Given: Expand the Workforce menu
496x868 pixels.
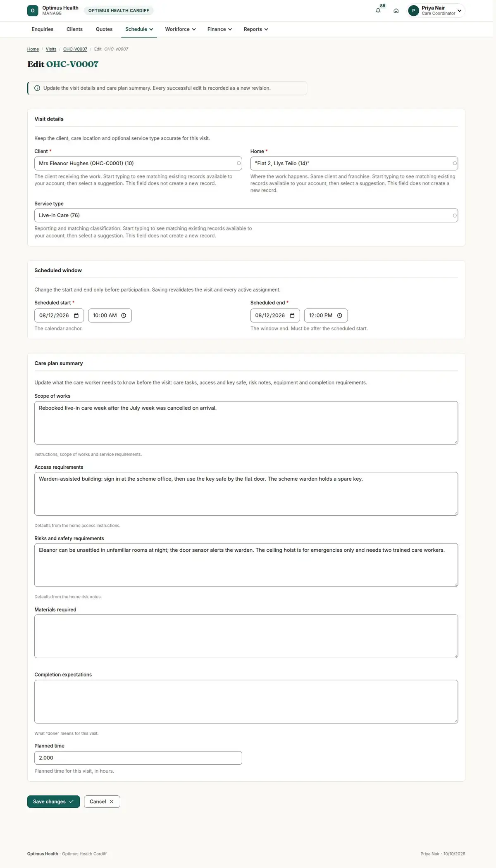Looking at the screenshot, I should pos(180,29).
